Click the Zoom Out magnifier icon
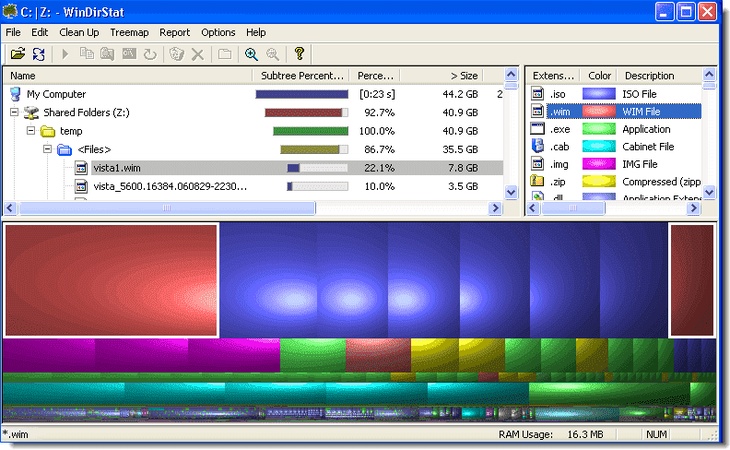This screenshot has height=450, width=730. (x=272, y=54)
